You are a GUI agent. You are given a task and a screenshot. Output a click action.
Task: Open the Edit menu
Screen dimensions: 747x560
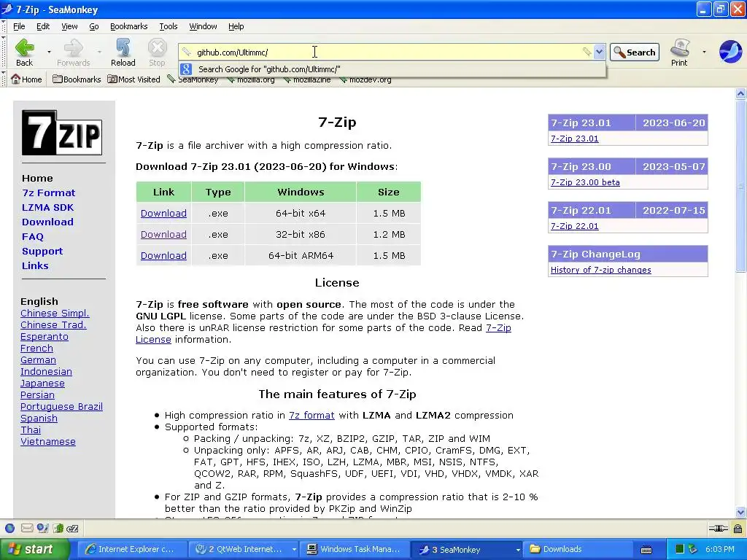pos(43,26)
